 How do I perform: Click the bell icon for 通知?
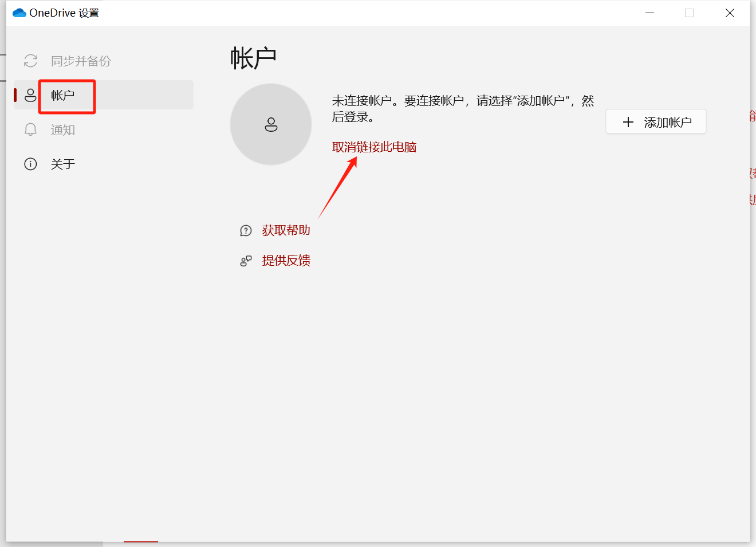pyautogui.click(x=31, y=130)
